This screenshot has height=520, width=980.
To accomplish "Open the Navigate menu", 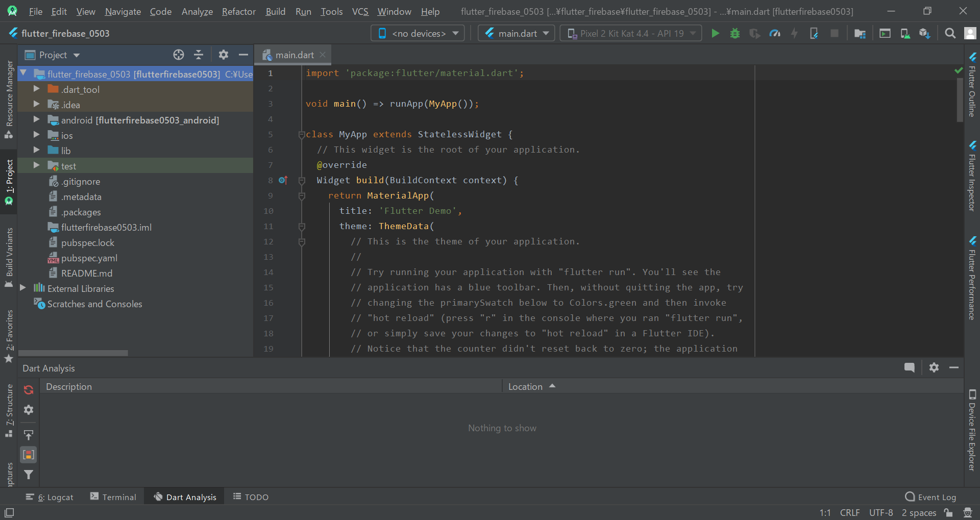I will (122, 11).
